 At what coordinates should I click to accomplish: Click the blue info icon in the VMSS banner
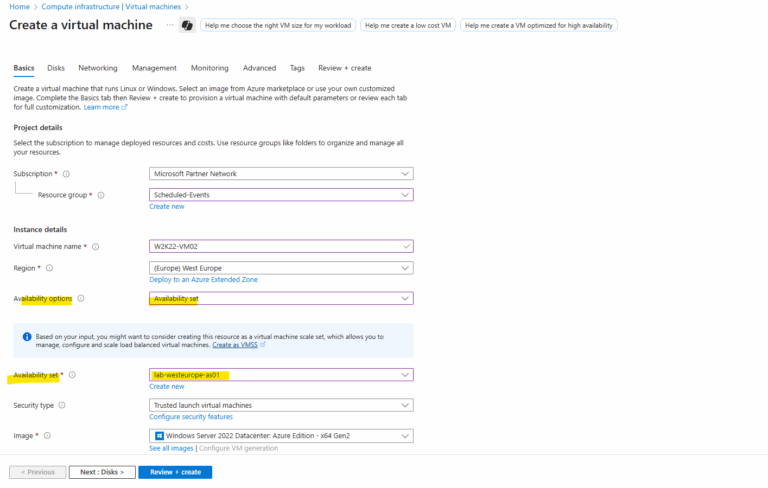coord(27,337)
